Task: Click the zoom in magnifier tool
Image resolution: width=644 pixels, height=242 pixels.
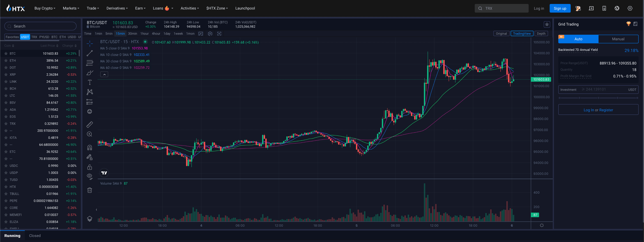Action: (x=89, y=134)
